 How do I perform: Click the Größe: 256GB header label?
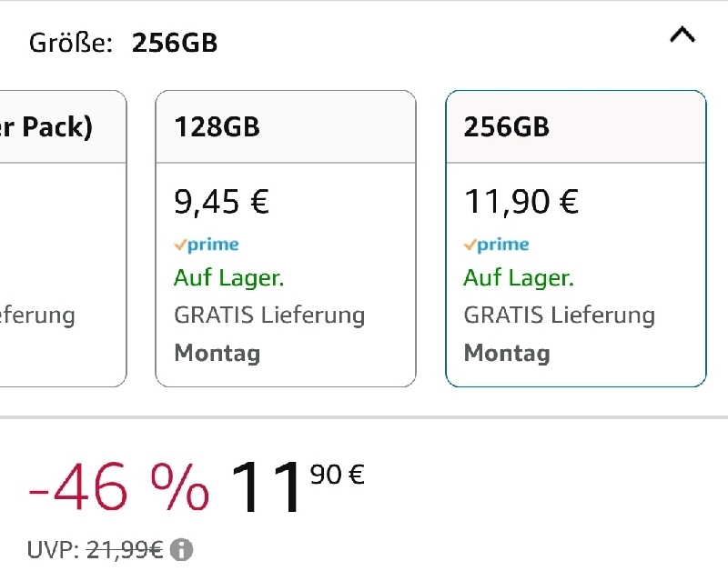[x=123, y=43]
